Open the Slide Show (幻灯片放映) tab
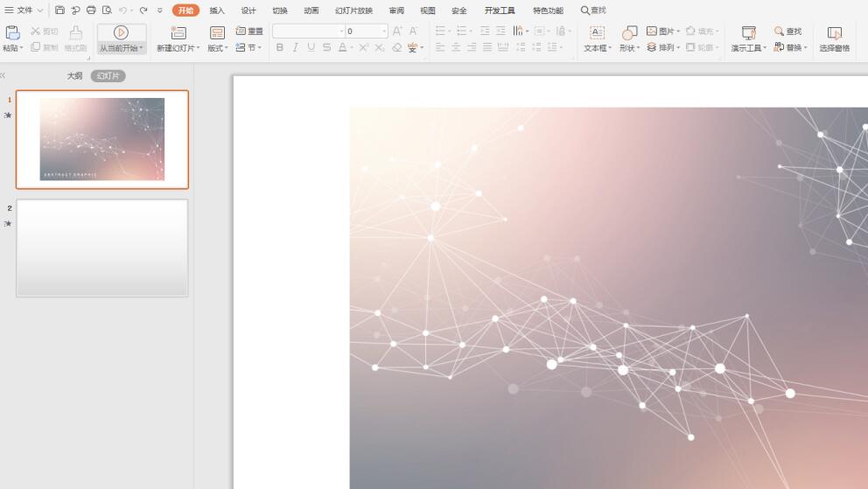868x489 pixels. click(x=353, y=10)
